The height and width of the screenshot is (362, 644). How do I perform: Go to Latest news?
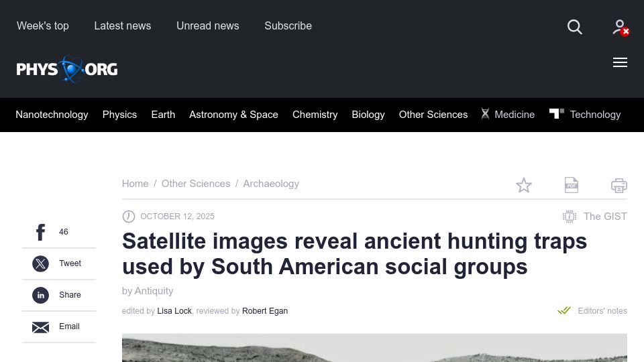tap(123, 26)
